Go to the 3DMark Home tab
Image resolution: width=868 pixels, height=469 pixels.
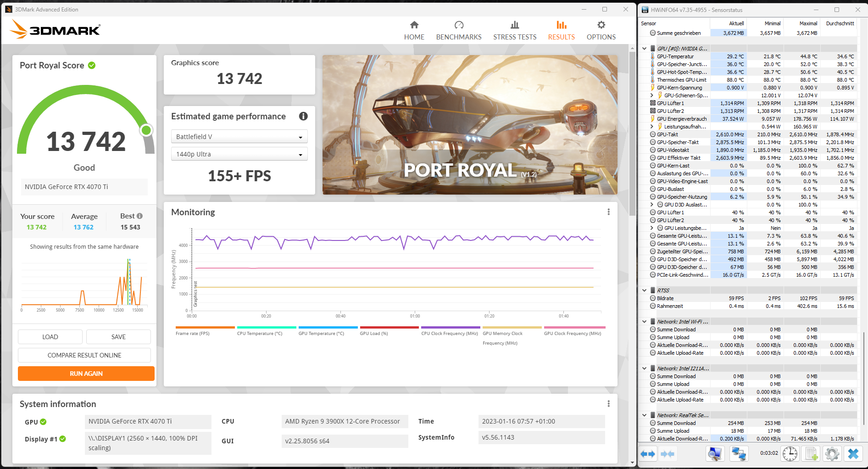(414, 30)
